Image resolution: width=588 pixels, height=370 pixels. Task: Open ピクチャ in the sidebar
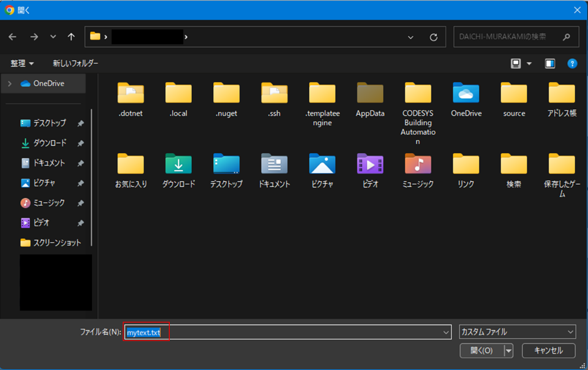[x=44, y=183]
